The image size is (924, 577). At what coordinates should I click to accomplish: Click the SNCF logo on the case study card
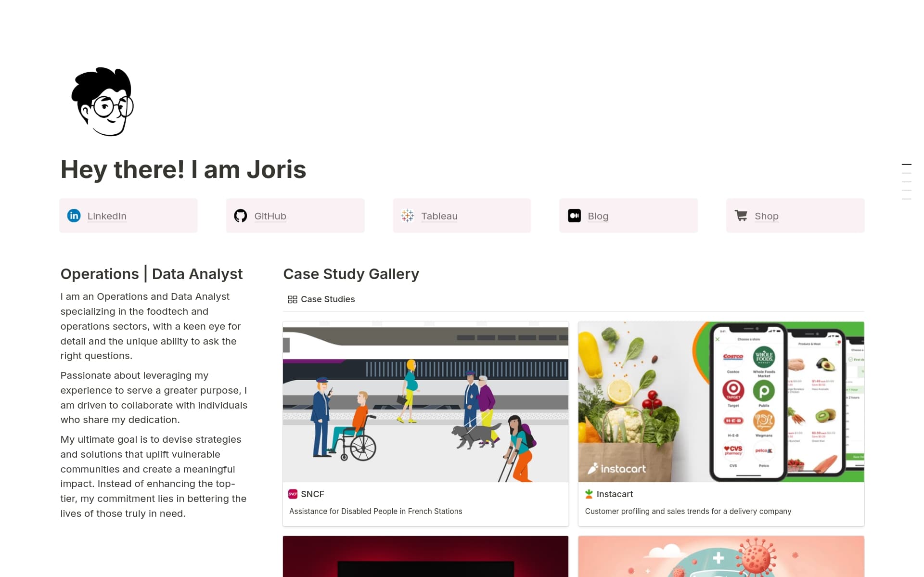pyautogui.click(x=293, y=494)
